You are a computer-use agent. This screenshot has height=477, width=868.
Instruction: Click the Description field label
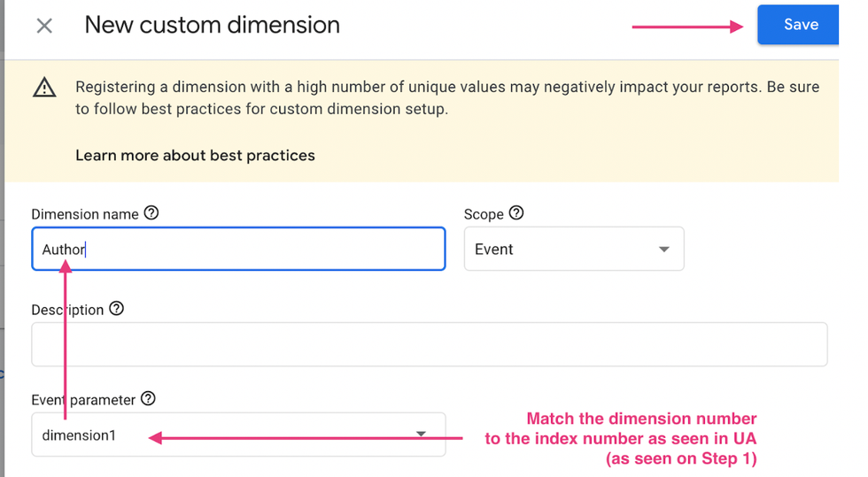point(67,310)
